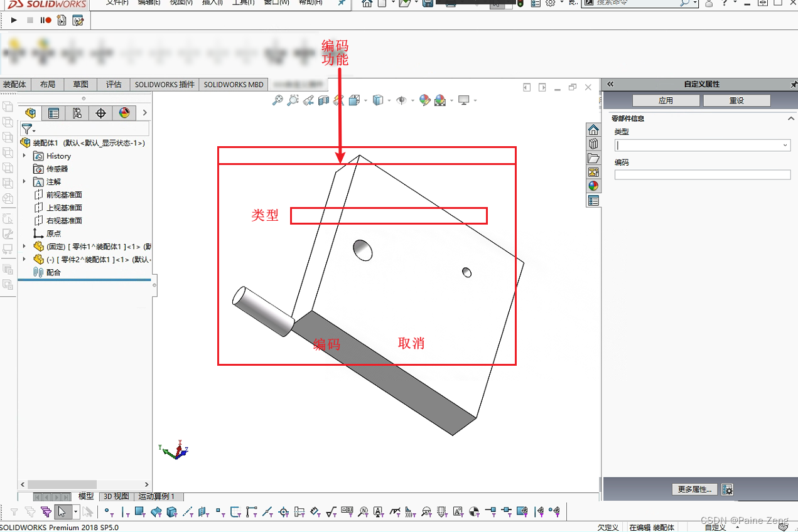
Task: Switch to the 模型 bottom tab
Action: (x=86, y=496)
